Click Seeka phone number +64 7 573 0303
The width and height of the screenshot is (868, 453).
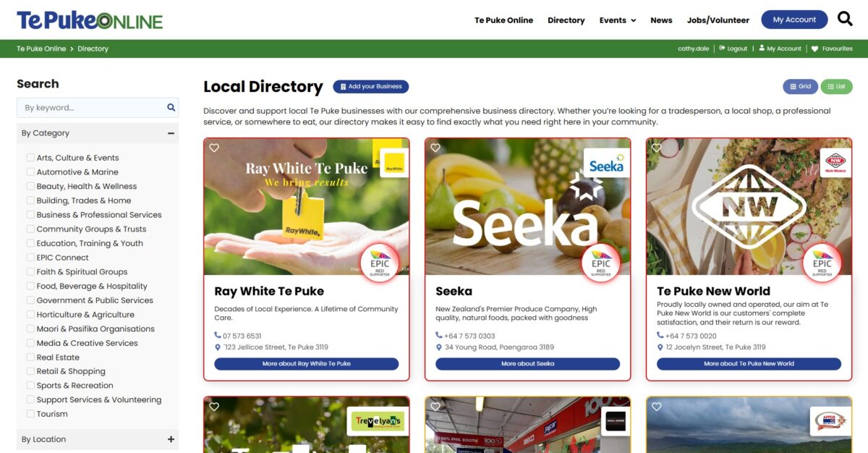coord(469,336)
